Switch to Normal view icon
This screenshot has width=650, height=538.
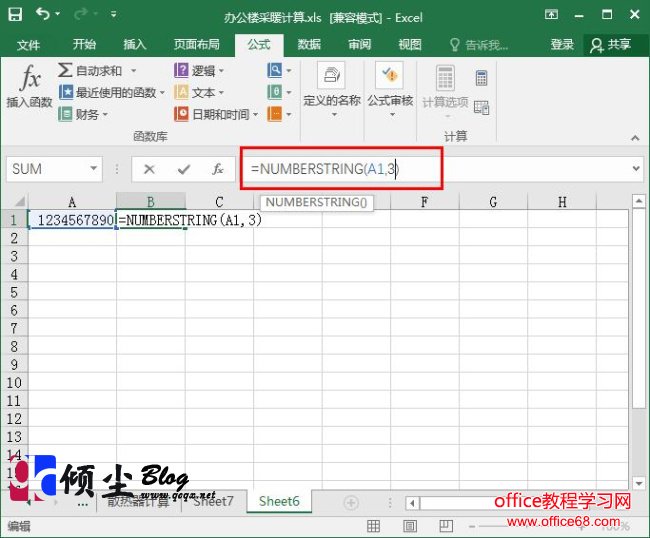pyautogui.click(x=374, y=526)
